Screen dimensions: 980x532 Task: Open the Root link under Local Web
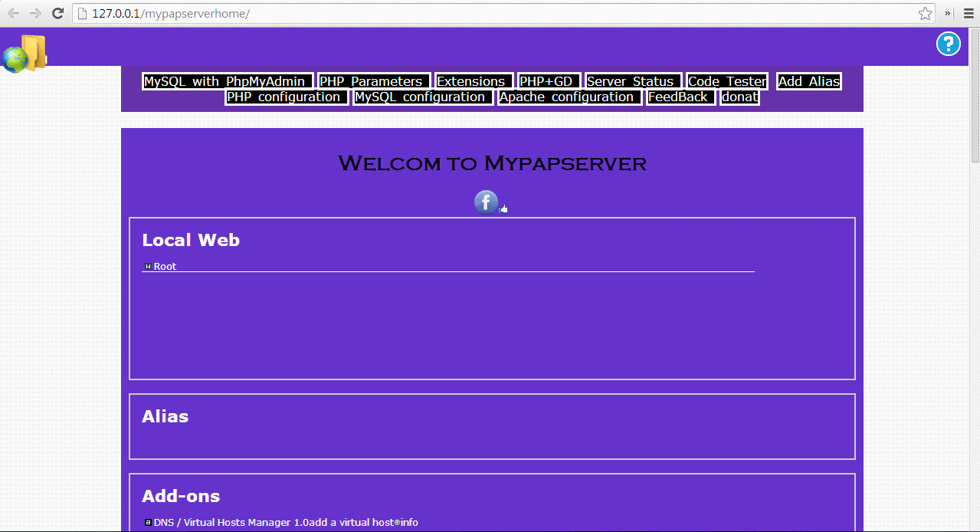(165, 267)
